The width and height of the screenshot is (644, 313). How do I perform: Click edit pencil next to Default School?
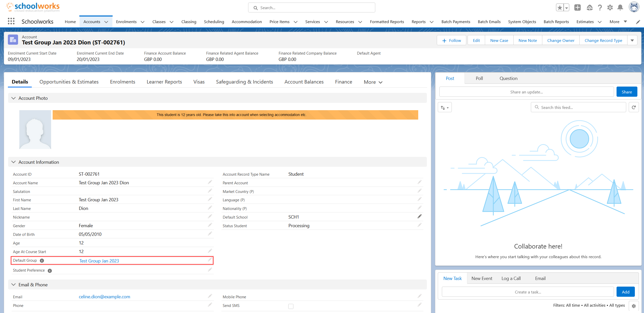[x=420, y=217]
